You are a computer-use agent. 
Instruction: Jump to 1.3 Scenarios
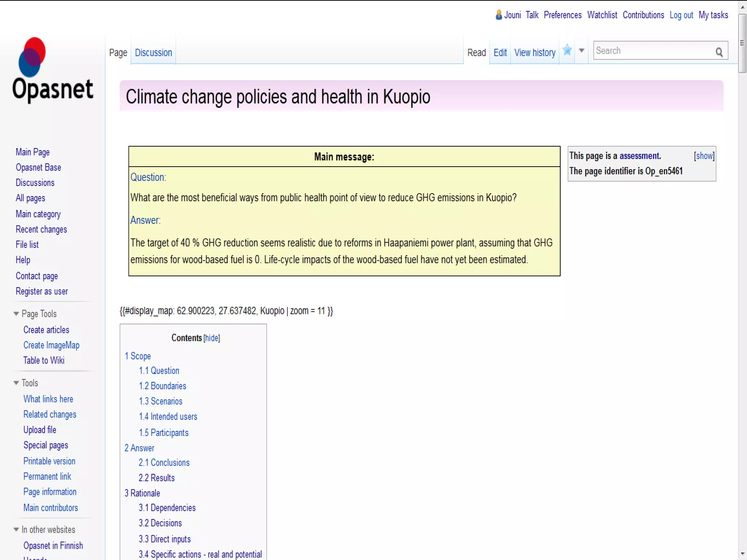(x=160, y=401)
